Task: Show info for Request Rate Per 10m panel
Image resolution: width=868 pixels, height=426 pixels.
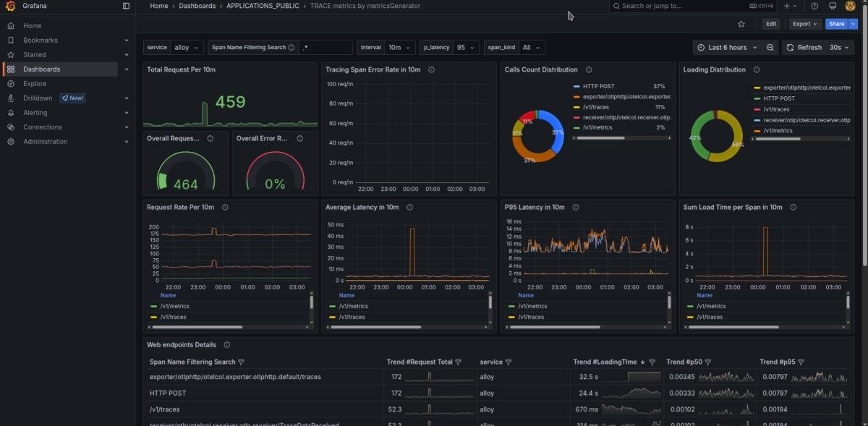Action: [x=225, y=208]
